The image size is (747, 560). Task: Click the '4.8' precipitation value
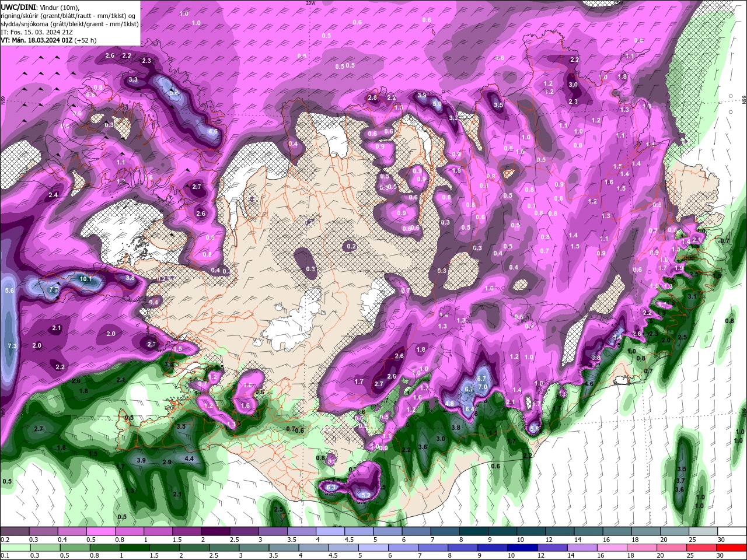coord(449,403)
